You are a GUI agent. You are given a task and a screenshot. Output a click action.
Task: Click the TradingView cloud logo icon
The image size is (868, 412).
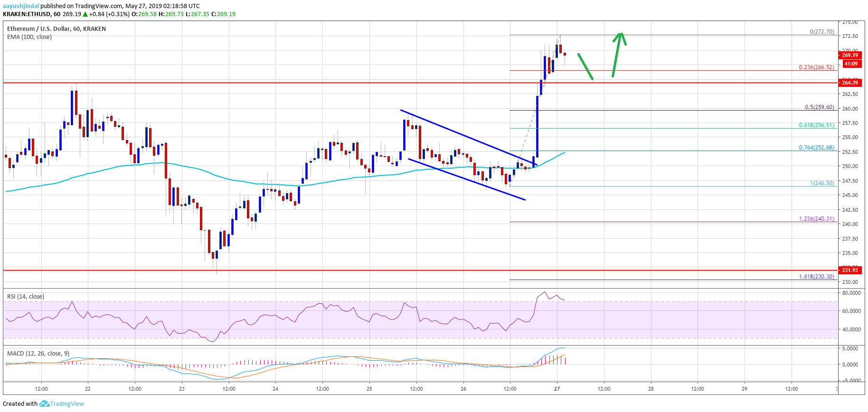pos(44,403)
